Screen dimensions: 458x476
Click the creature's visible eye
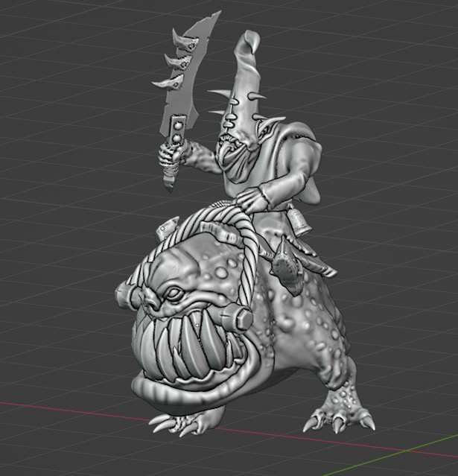coord(174,293)
